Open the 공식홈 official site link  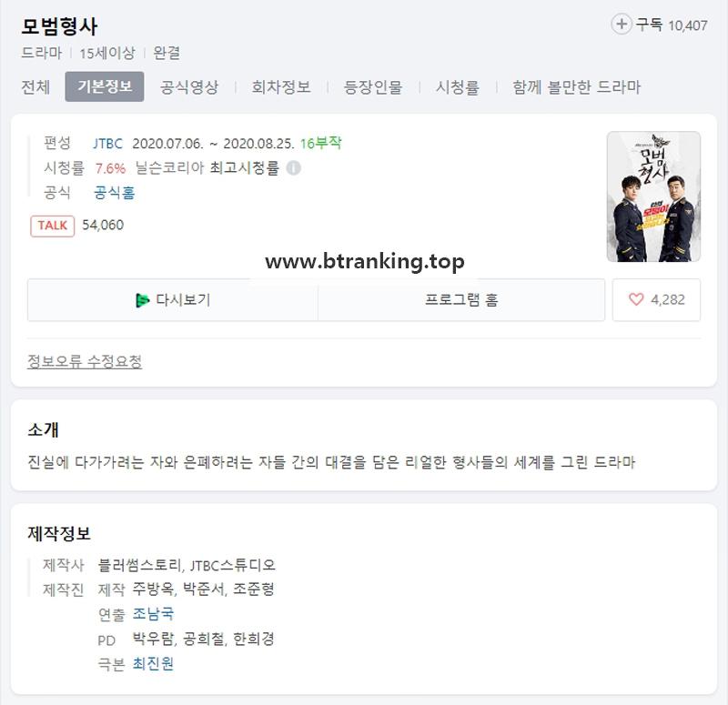(115, 192)
